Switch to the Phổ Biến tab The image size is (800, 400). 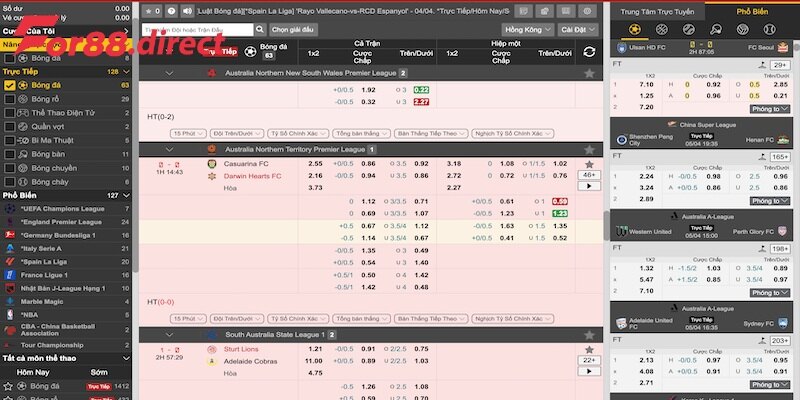point(751,11)
